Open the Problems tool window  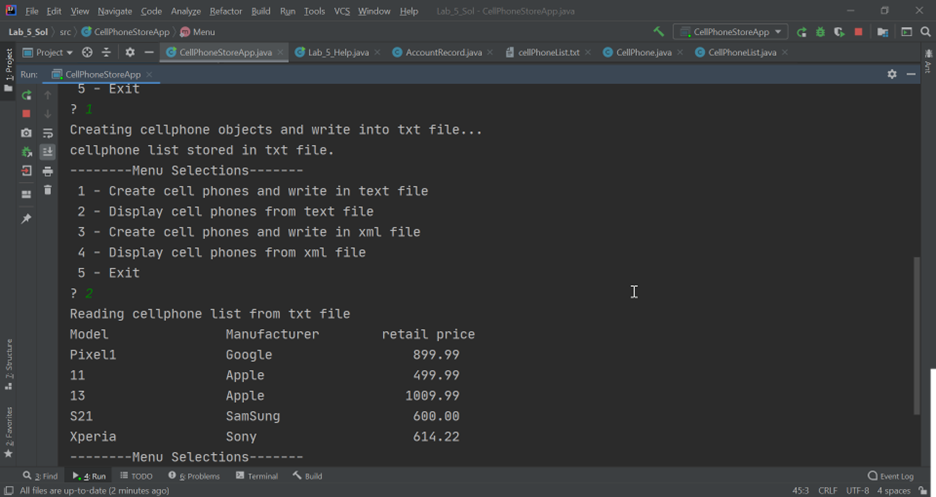pyautogui.click(x=194, y=476)
